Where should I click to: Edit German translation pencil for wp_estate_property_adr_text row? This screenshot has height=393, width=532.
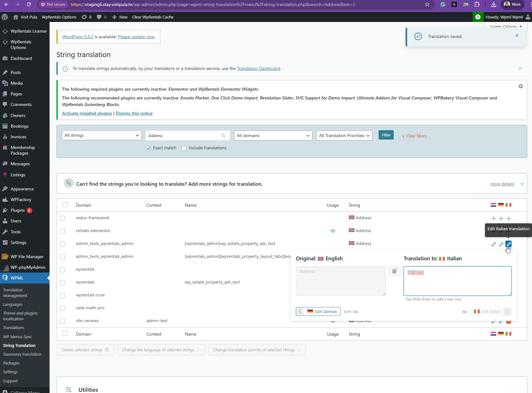pyautogui.click(x=501, y=244)
